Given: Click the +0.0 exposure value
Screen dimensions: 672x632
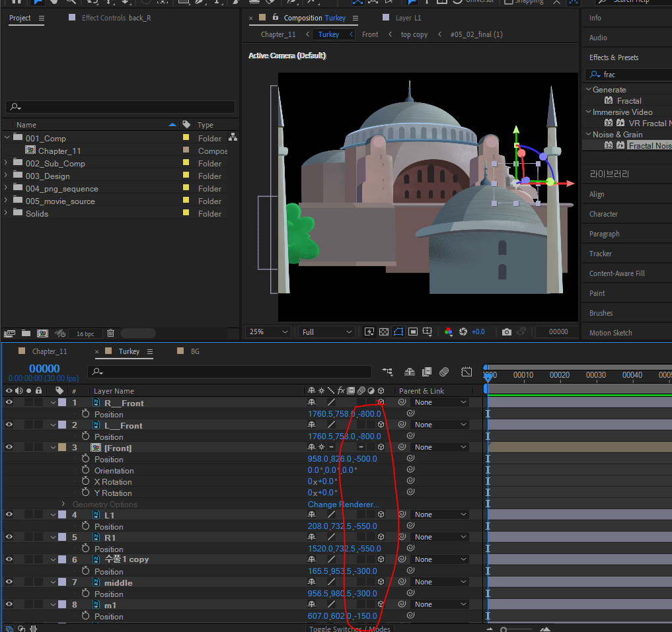Looking at the screenshot, I should [478, 332].
